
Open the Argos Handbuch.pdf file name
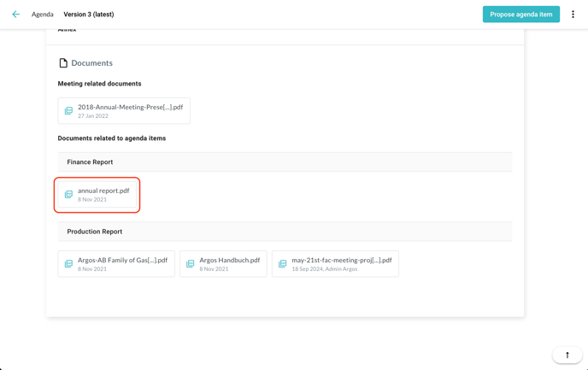(229, 261)
